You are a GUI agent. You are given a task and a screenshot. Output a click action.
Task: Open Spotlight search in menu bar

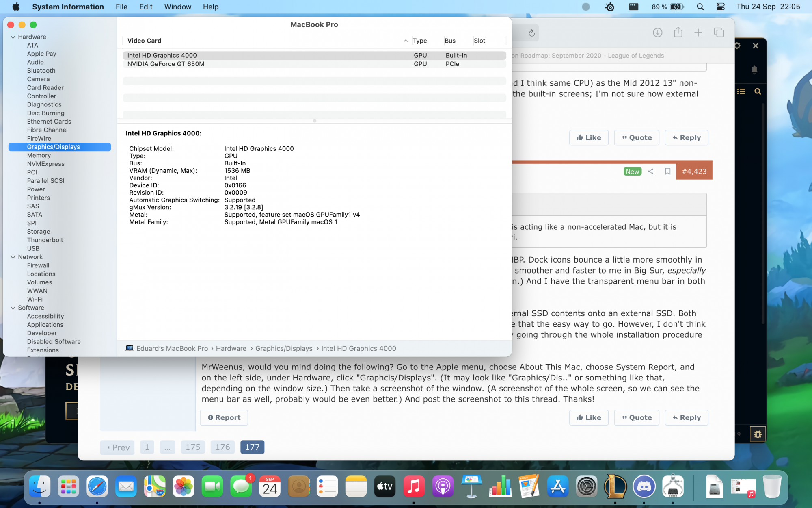coord(700,7)
